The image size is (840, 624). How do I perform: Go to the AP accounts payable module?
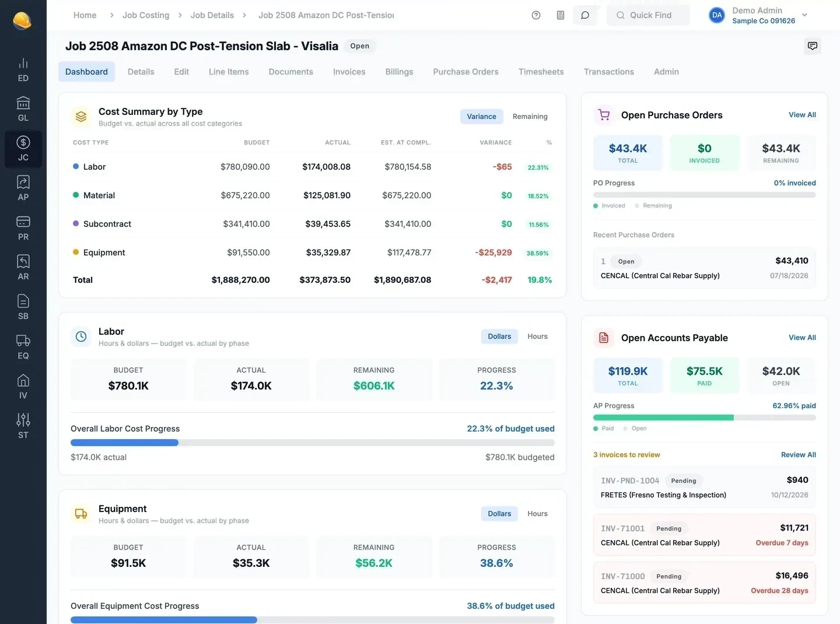(x=23, y=189)
